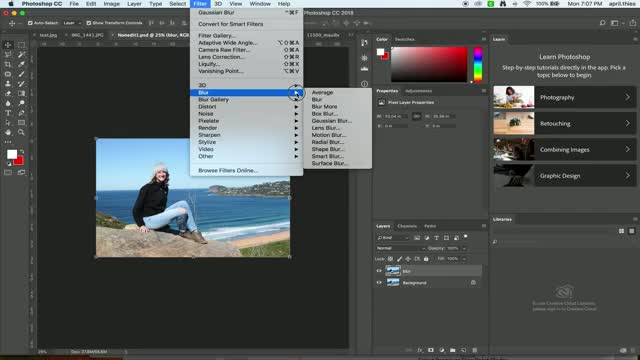Screen dimensions: 640x360
Task: Select the Move tool
Action: pos(8,45)
